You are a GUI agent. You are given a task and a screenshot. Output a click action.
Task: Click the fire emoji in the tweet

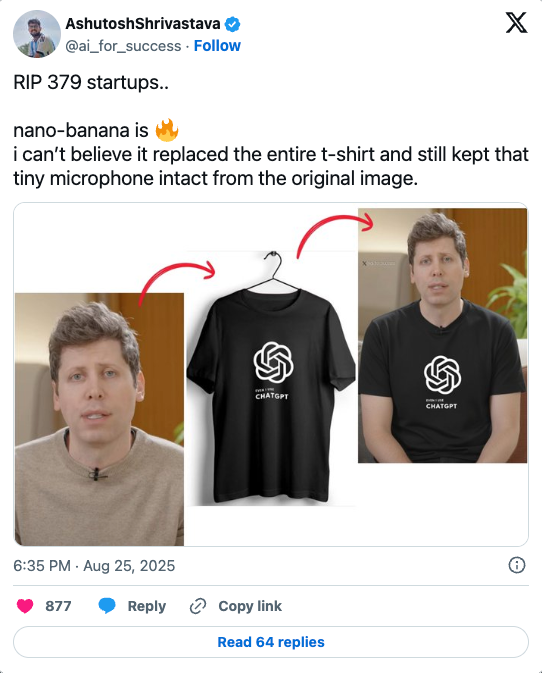[167, 130]
